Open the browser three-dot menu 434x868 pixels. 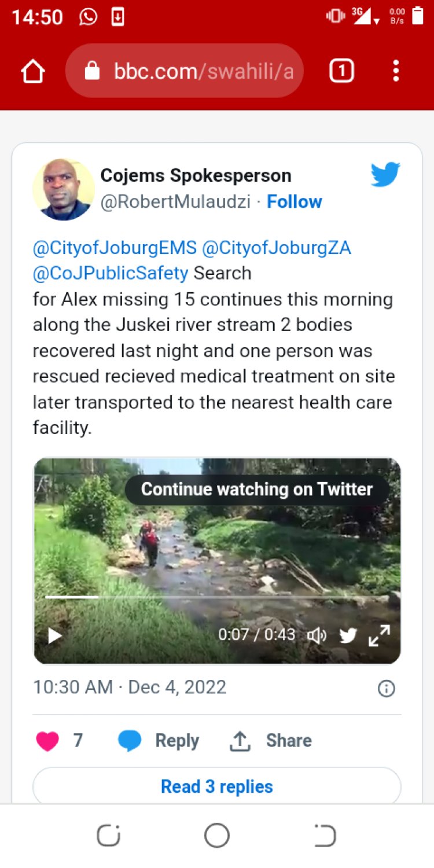[x=396, y=71]
